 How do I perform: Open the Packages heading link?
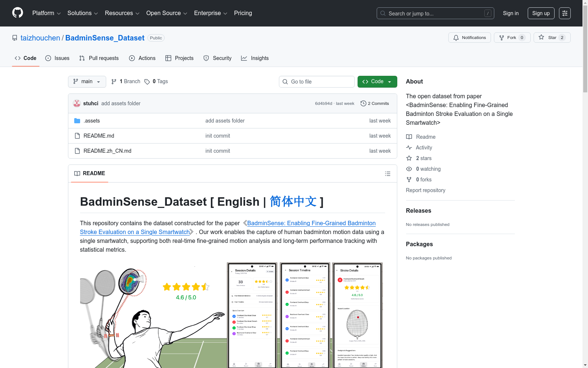(419, 244)
